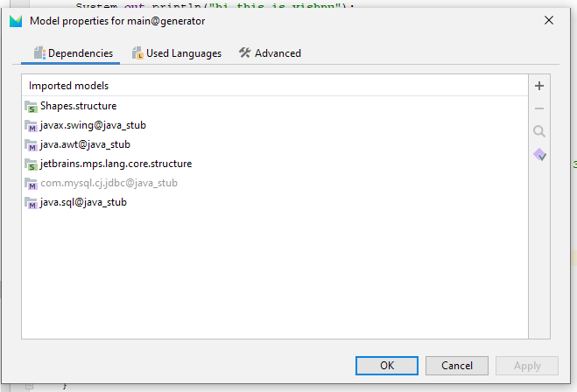This screenshot has width=577, height=392.
Task: Close the Model properties dialog
Action: 548,20
